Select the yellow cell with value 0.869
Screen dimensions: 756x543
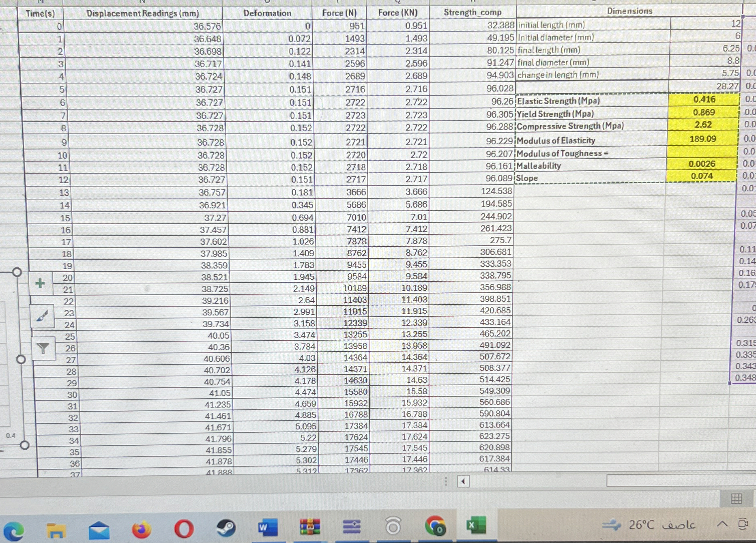click(x=704, y=112)
